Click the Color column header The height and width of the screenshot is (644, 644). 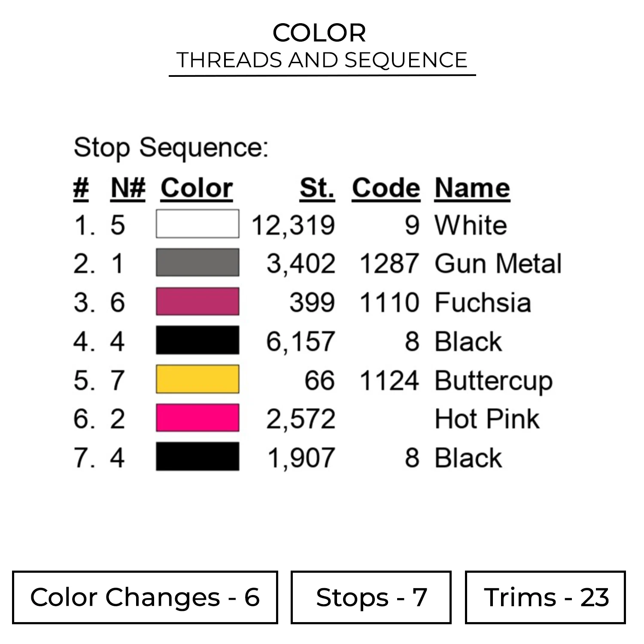pyautogui.click(x=197, y=188)
